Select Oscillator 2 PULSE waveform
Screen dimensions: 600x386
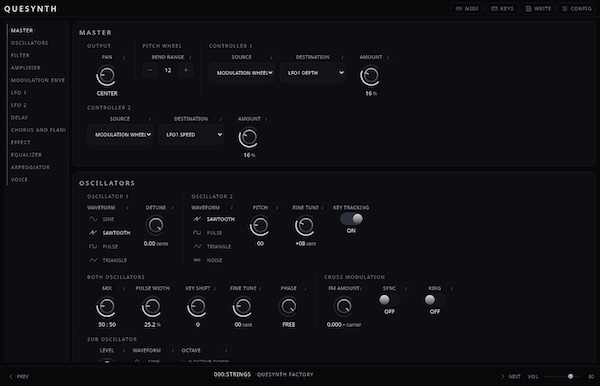click(207, 233)
